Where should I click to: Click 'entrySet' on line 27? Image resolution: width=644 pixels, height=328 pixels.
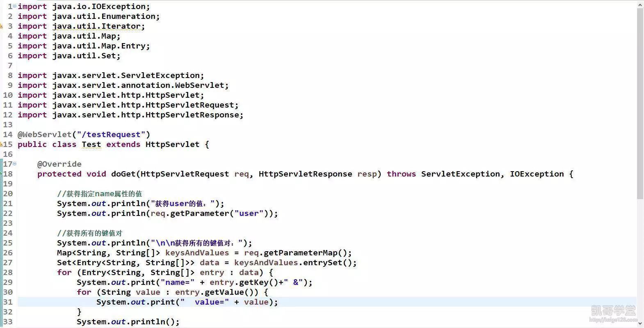click(322, 263)
